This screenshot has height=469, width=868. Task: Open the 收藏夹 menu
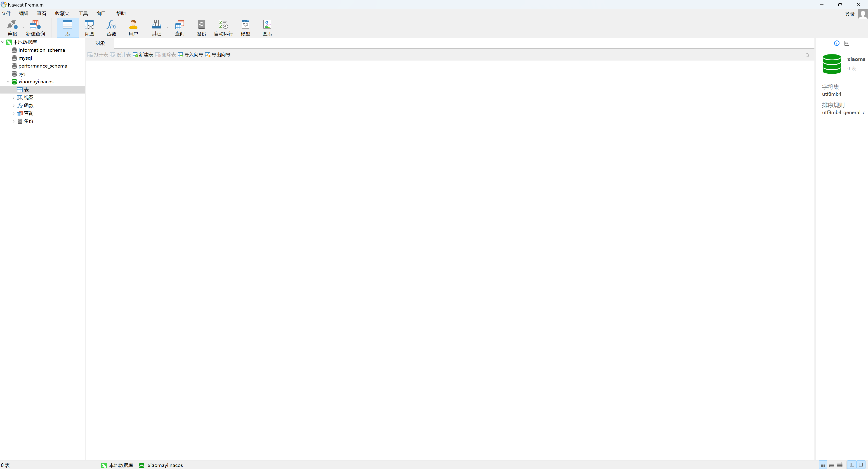point(62,14)
